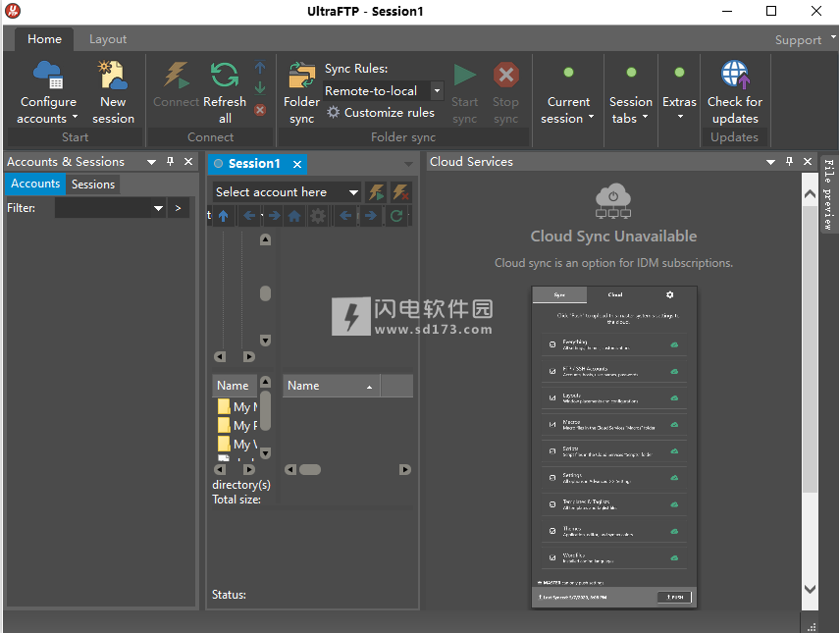The height and width of the screenshot is (633, 840).
Task: Open the Sync Rules Remote-to-local dropdown
Action: pos(437,91)
